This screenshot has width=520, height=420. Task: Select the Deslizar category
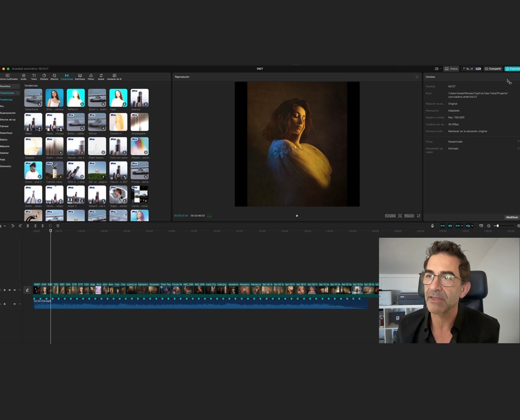coord(5,153)
